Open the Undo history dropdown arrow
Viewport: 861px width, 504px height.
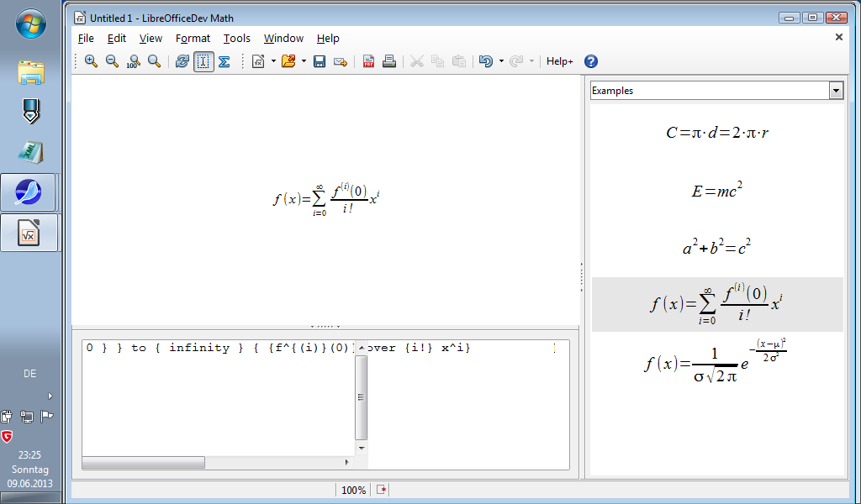(501, 61)
